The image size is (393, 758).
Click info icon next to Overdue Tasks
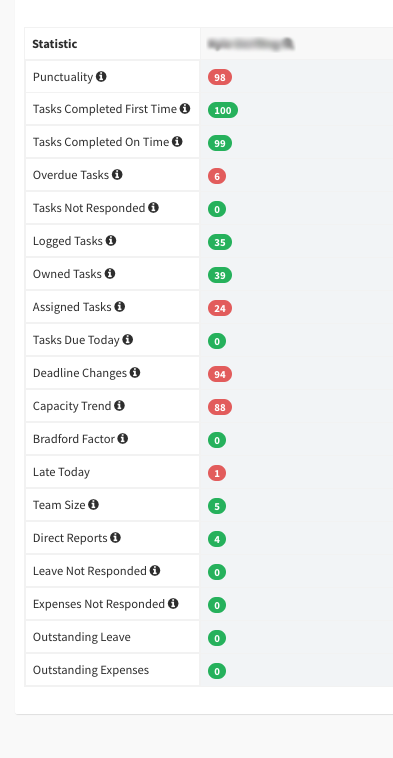[x=117, y=175]
